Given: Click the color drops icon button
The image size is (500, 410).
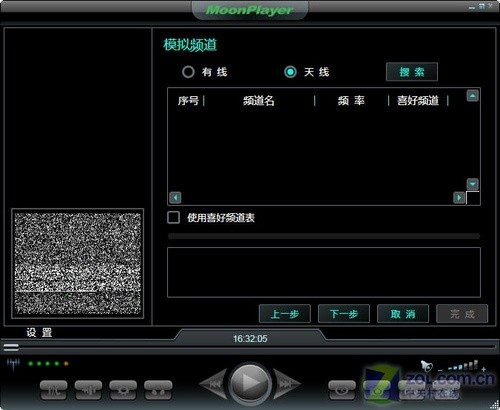Looking at the screenshot, I should tap(158, 390).
